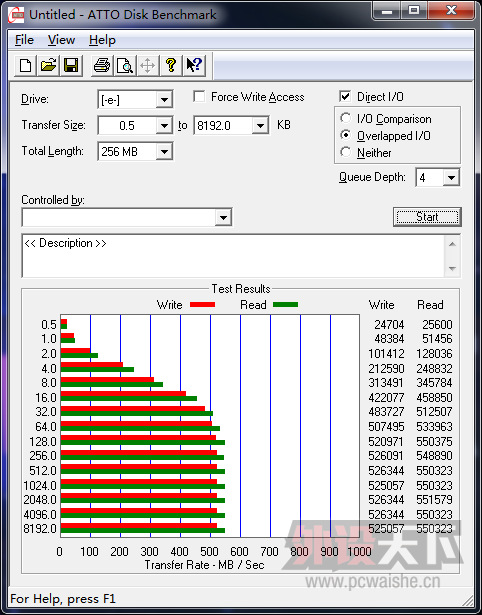Click read value 512507
482x615 pixels.
coord(434,412)
